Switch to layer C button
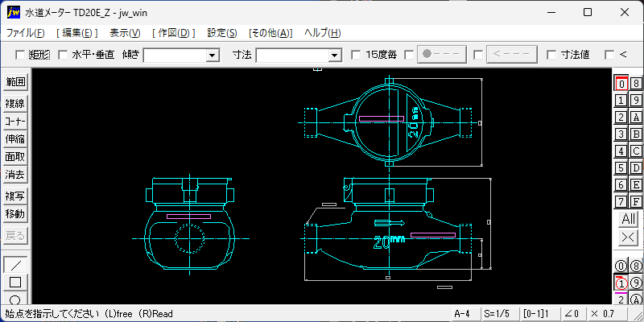Screen dimensions: 644x322 (x=636, y=151)
